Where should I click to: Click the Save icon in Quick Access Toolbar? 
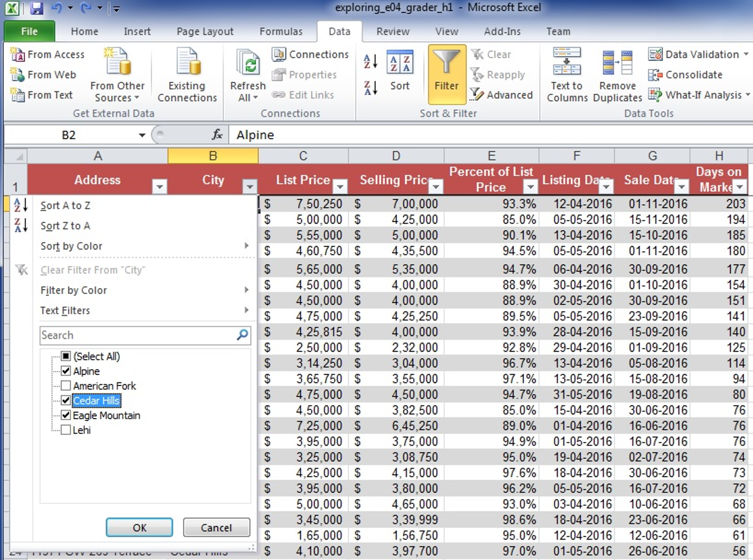36,8
